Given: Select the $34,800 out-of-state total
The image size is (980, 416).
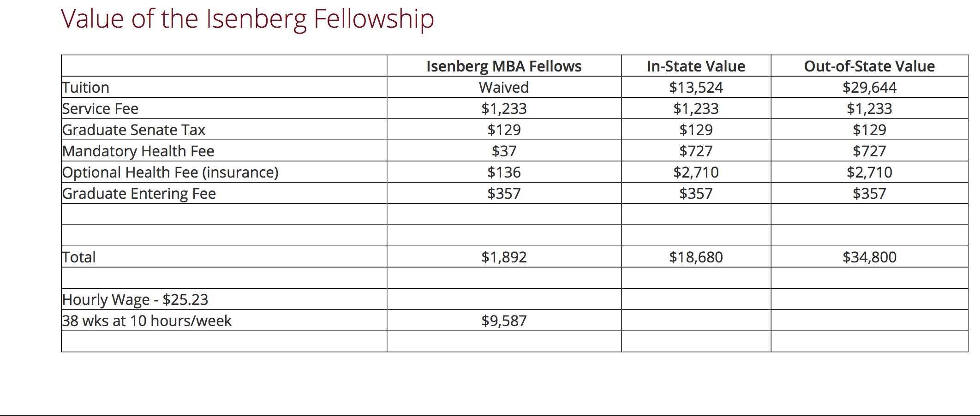Looking at the screenshot, I should [x=869, y=257].
